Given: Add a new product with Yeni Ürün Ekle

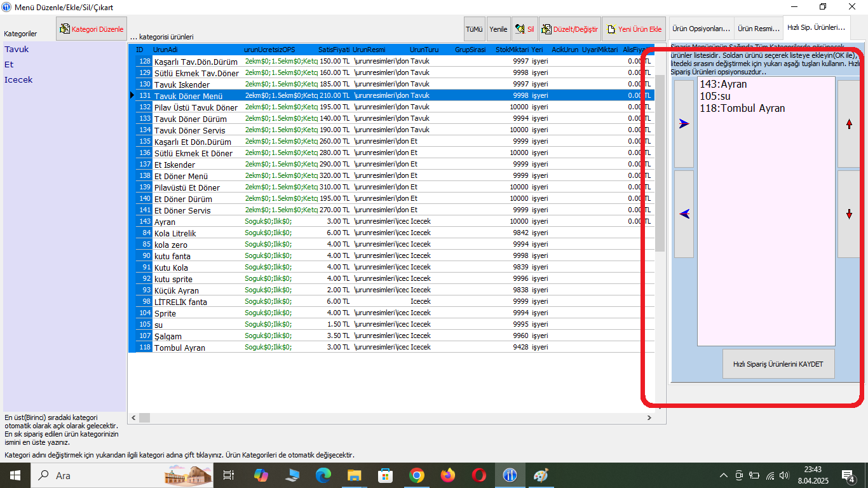Looking at the screenshot, I should pos(634,29).
